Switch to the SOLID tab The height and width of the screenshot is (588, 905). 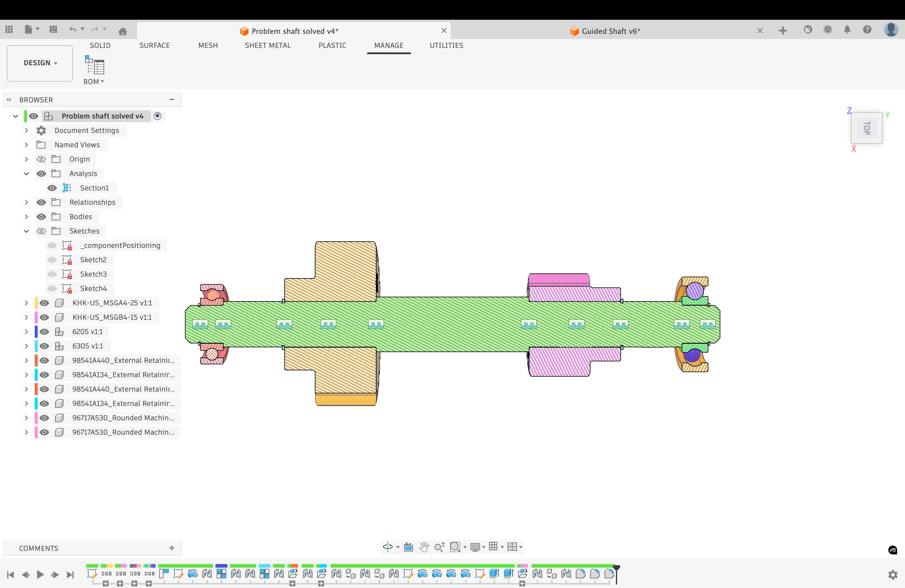point(100,45)
